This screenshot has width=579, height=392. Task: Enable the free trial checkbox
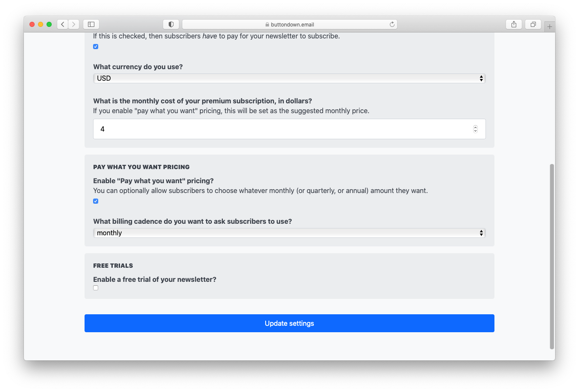[x=96, y=288]
